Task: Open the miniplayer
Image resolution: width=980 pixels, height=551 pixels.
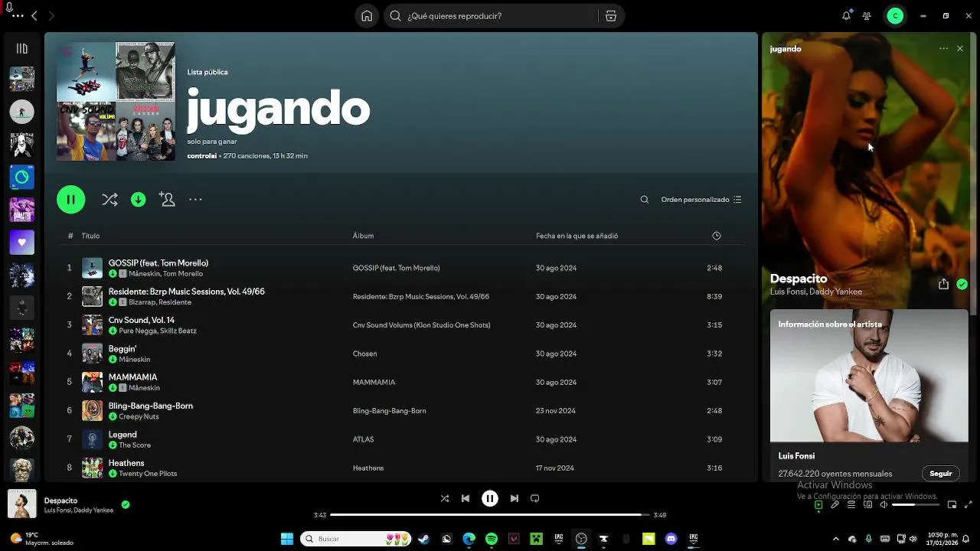Action: coord(952,505)
